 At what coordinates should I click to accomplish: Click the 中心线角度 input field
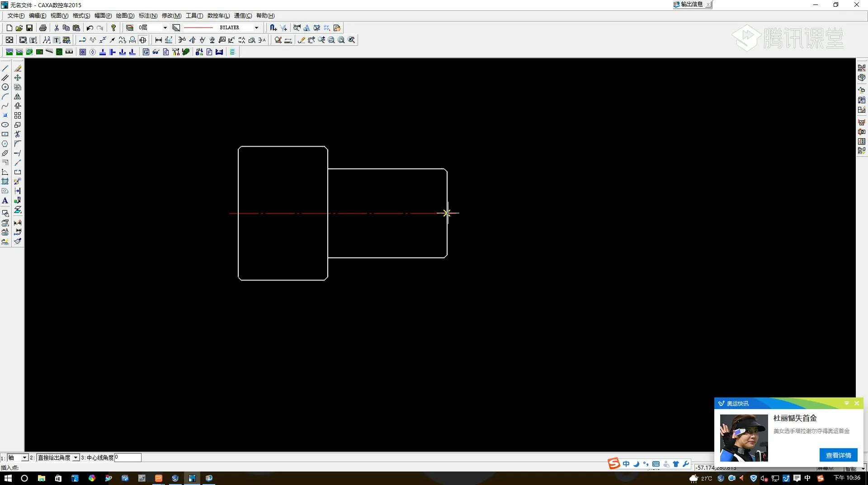pos(128,457)
